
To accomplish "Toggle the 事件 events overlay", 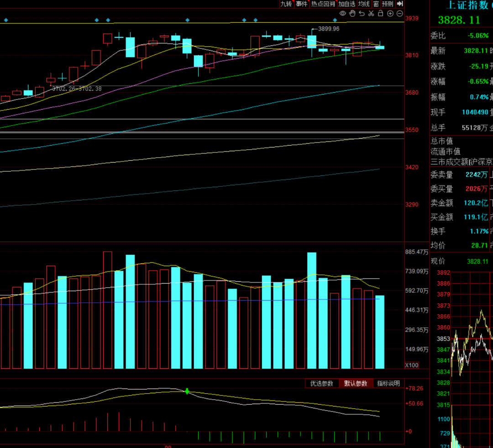I will [301, 4].
